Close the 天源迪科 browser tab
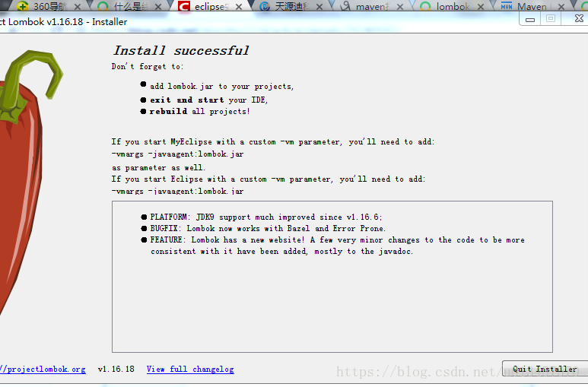This screenshot has width=588, height=387. click(x=319, y=7)
